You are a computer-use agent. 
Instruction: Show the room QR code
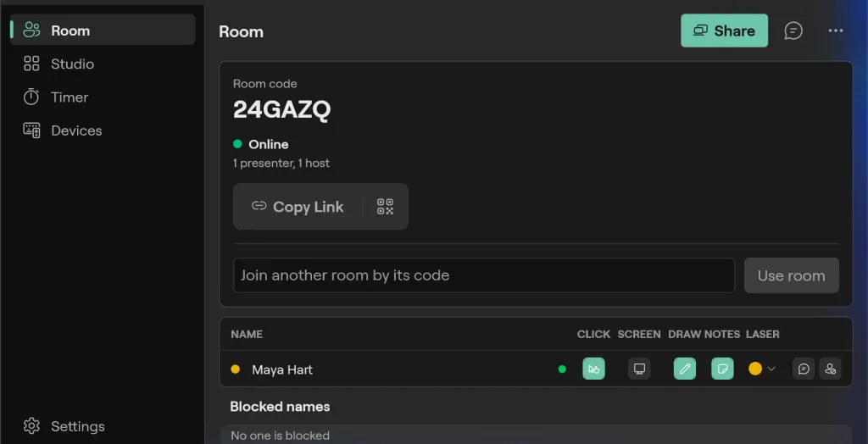pos(385,207)
